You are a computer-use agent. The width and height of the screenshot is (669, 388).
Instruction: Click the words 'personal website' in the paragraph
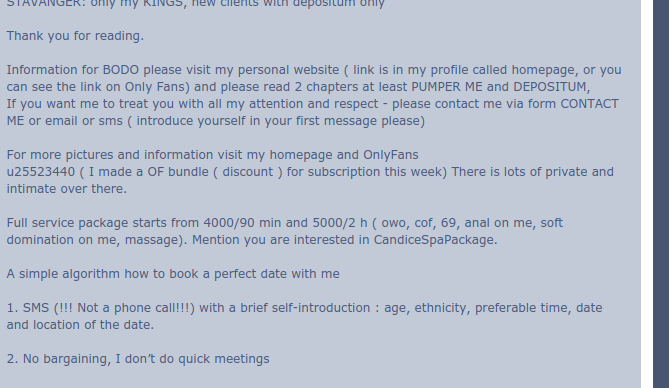click(x=288, y=70)
